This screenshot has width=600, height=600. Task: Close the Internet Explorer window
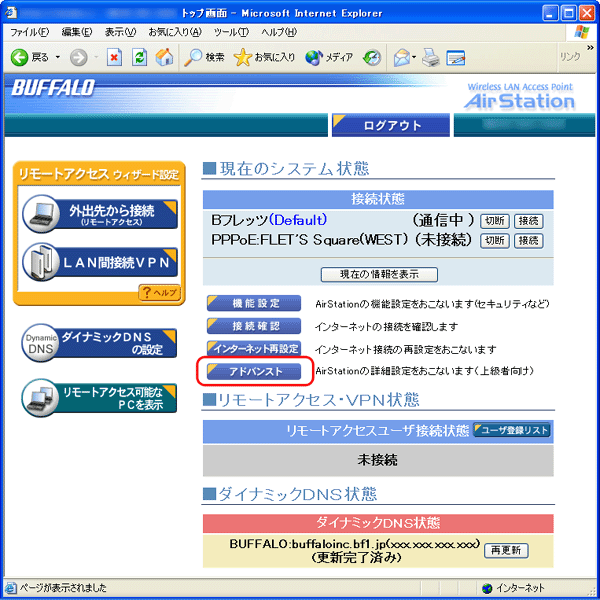586,14
